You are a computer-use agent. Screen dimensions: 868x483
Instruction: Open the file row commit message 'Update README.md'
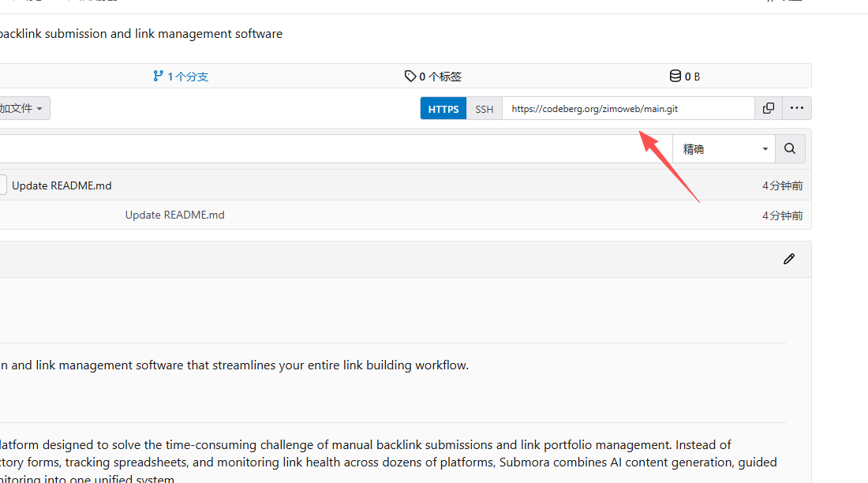pyautogui.click(x=175, y=215)
